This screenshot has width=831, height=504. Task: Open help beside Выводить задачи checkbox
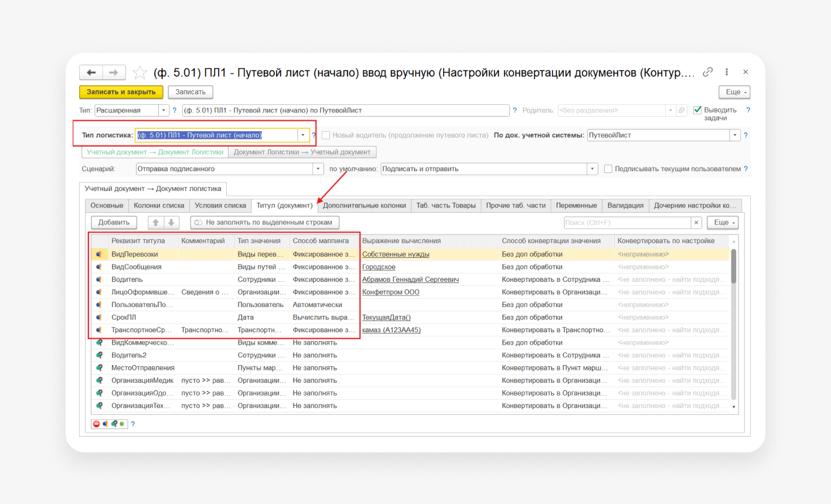748,110
